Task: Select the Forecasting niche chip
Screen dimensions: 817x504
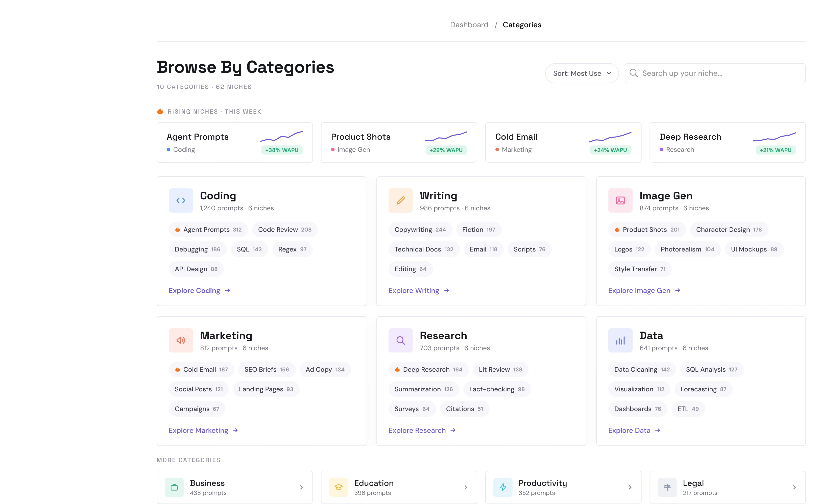Action: (x=703, y=389)
